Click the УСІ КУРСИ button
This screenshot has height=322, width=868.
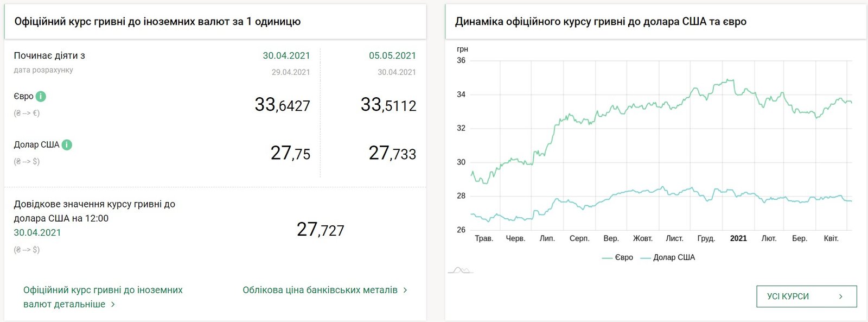pyautogui.click(x=806, y=296)
